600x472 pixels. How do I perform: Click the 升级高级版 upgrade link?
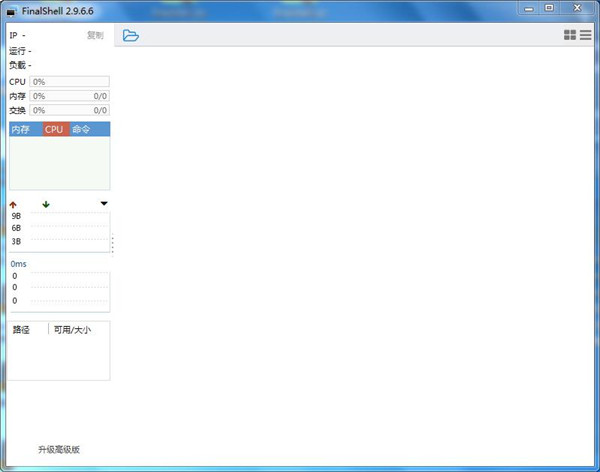58,450
